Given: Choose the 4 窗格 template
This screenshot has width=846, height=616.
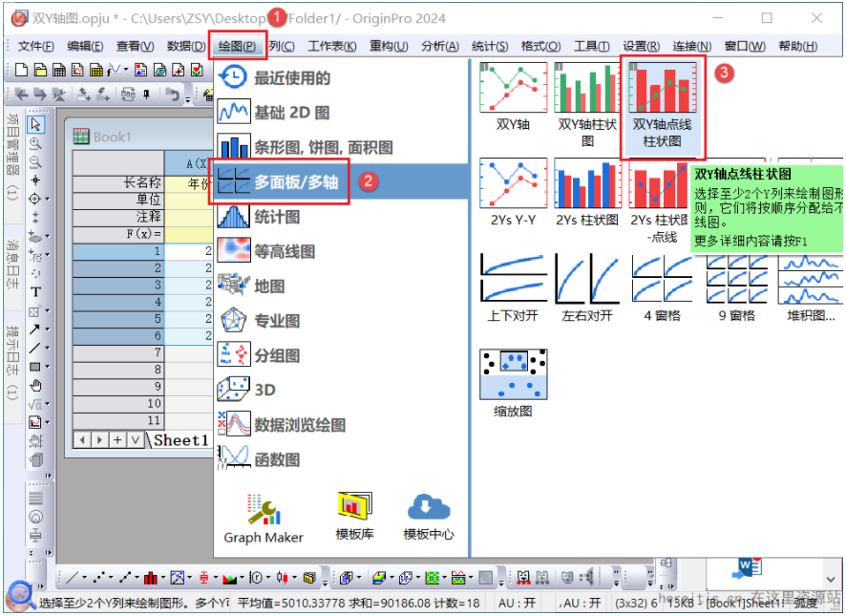Looking at the screenshot, I should point(662,287).
